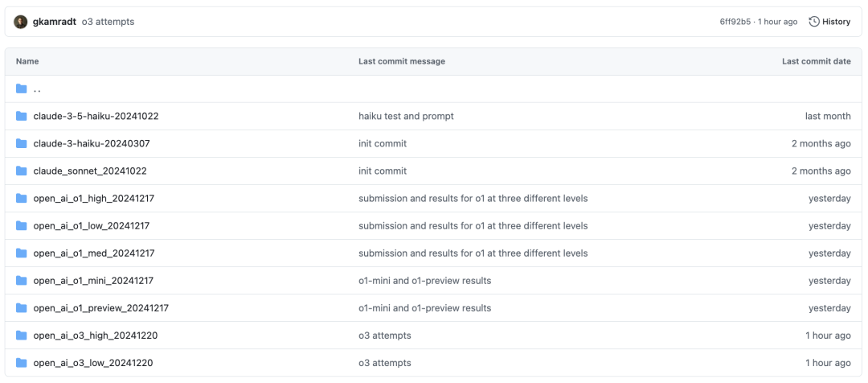Open 'init commit' for claude_sonnet_20241022
The height and width of the screenshot is (383, 868).
(383, 171)
